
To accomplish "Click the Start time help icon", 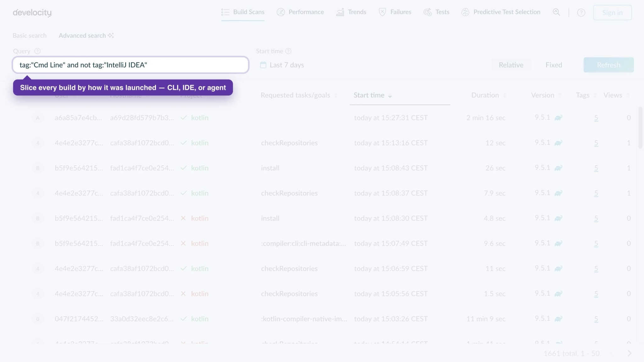I will [x=288, y=51].
